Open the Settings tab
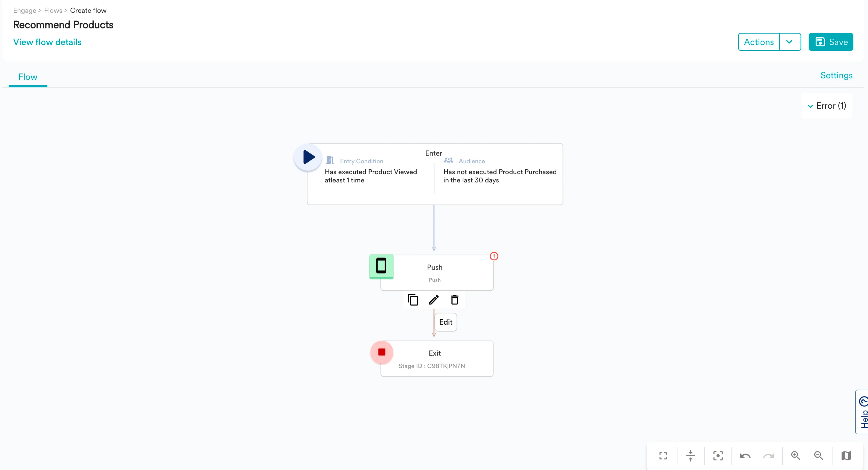The width and height of the screenshot is (868, 470). [x=836, y=75]
